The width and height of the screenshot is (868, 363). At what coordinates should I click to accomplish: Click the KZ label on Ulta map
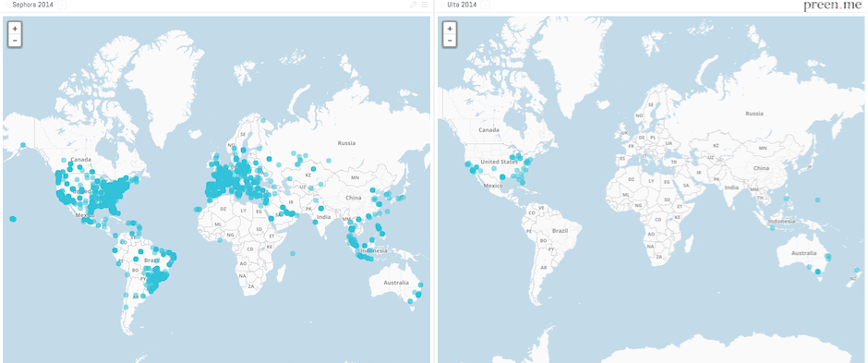(x=716, y=146)
